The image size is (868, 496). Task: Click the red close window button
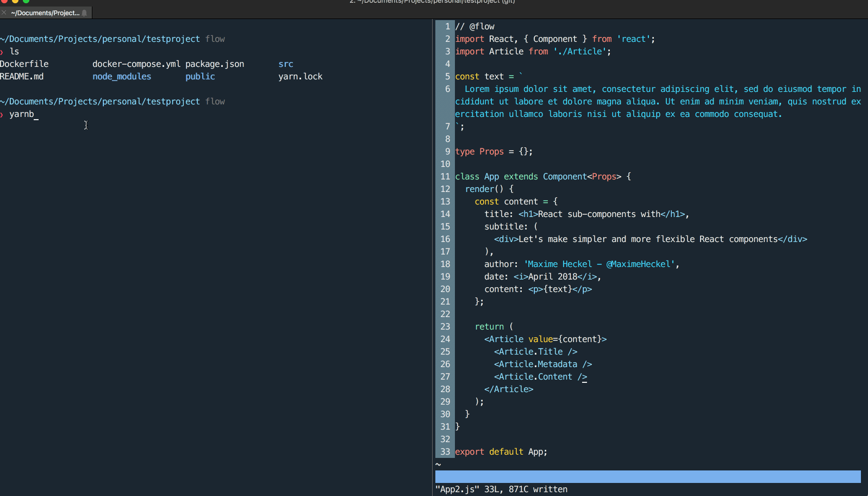(x=4, y=1)
